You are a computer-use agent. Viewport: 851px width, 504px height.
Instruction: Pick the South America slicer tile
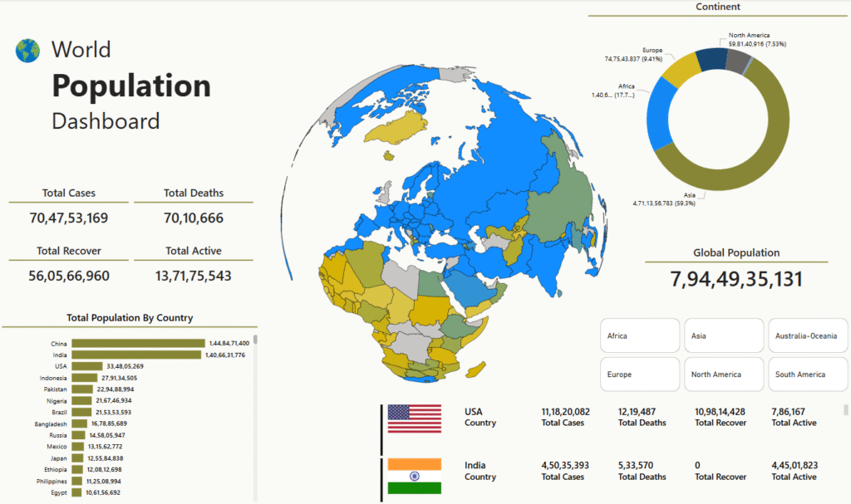pos(807,374)
